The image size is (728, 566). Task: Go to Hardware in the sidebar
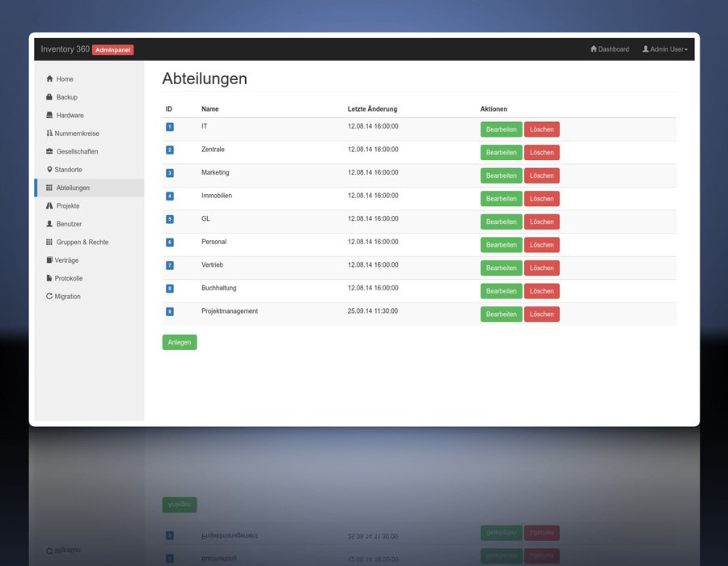(89, 115)
